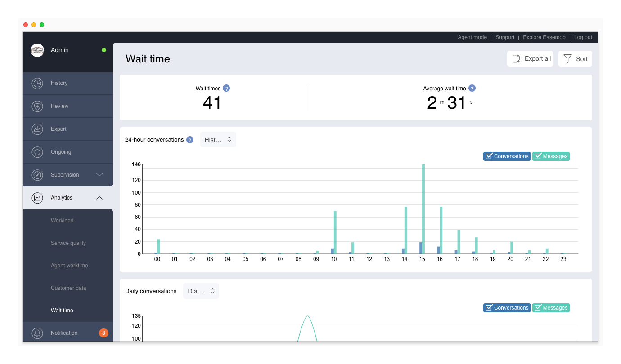The width and height of the screenshot is (621, 364).
Task: Click the Wait time page heading
Action: [148, 59]
